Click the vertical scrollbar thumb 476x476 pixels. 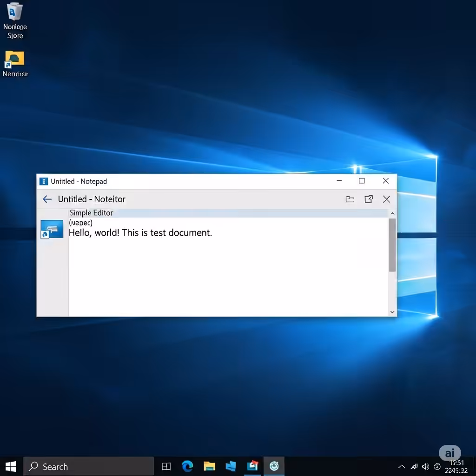coord(392,245)
